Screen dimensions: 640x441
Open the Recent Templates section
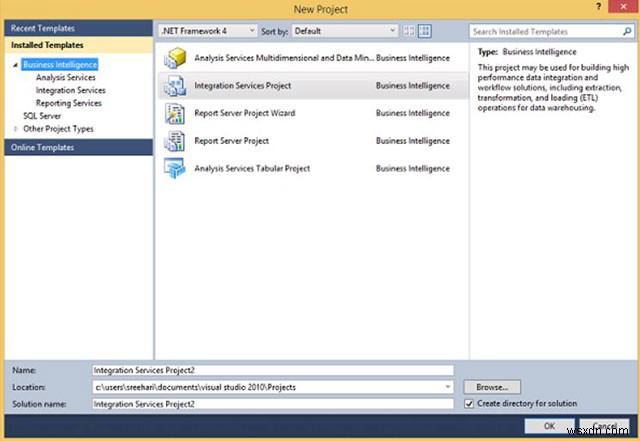coord(78,28)
